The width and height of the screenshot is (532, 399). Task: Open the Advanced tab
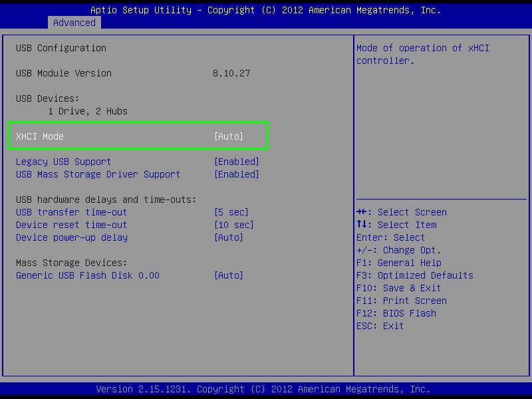click(x=74, y=23)
